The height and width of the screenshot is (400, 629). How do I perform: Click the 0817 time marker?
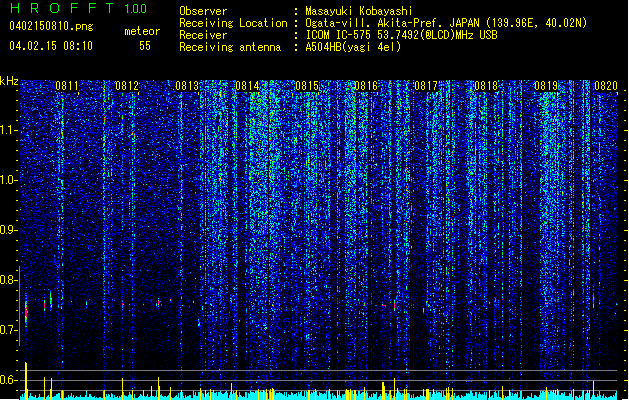tap(426, 86)
